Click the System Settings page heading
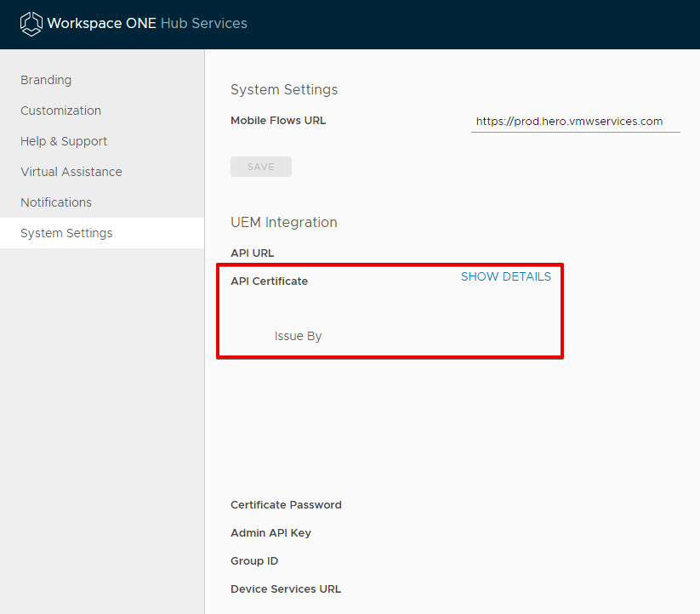This screenshot has height=614, width=700. click(284, 90)
